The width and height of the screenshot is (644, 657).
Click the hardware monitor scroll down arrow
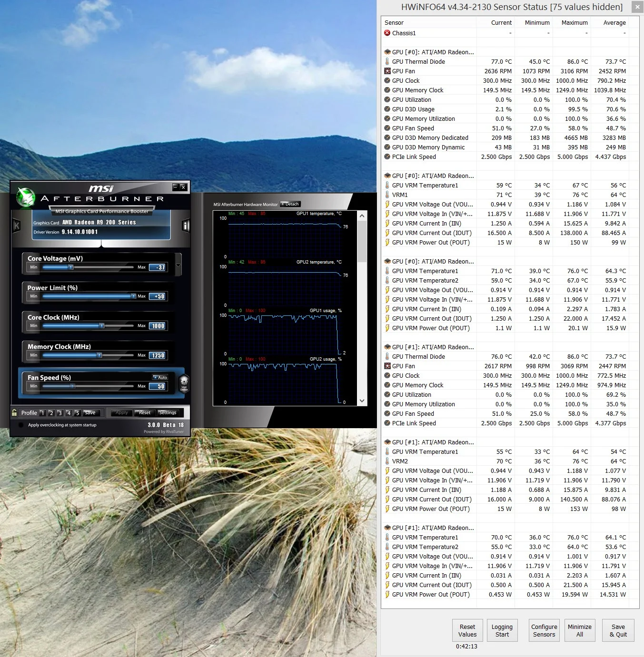pyautogui.click(x=362, y=401)
